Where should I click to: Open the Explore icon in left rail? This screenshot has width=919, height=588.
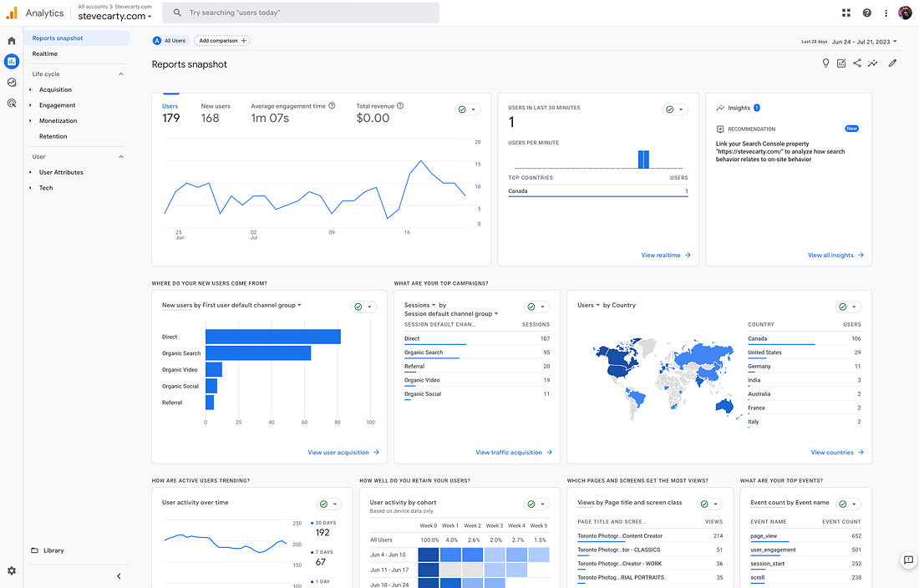point(11,83)
